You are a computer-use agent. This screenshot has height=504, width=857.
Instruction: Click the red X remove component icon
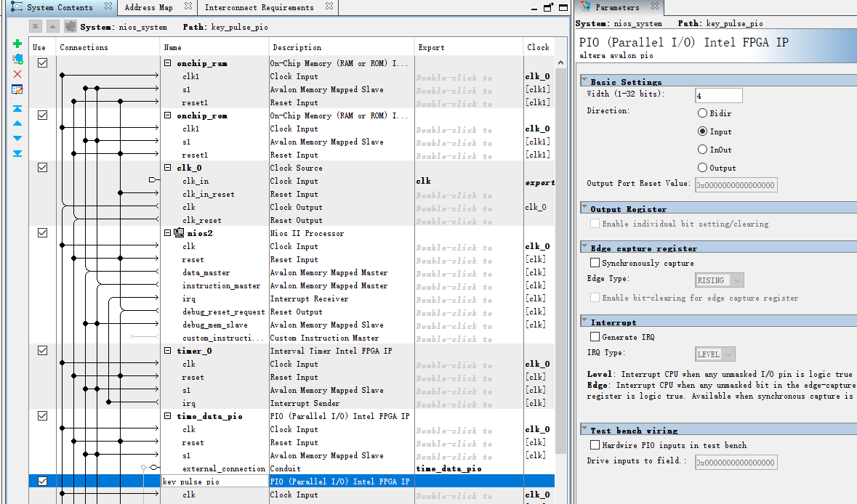(x=17, y=74)
